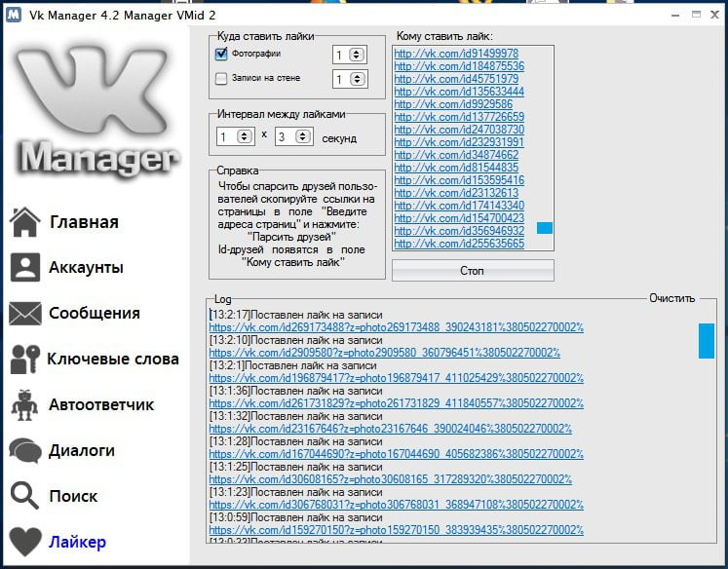Screen dimensions: 728x569
Task: Select the heart Лайкер icon
Action: (25, 542)
